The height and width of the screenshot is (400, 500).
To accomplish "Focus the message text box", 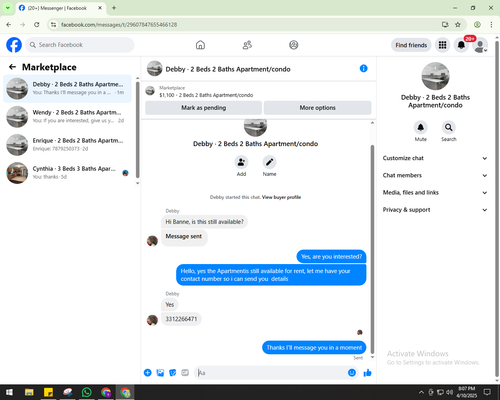I will coord(272,373).
